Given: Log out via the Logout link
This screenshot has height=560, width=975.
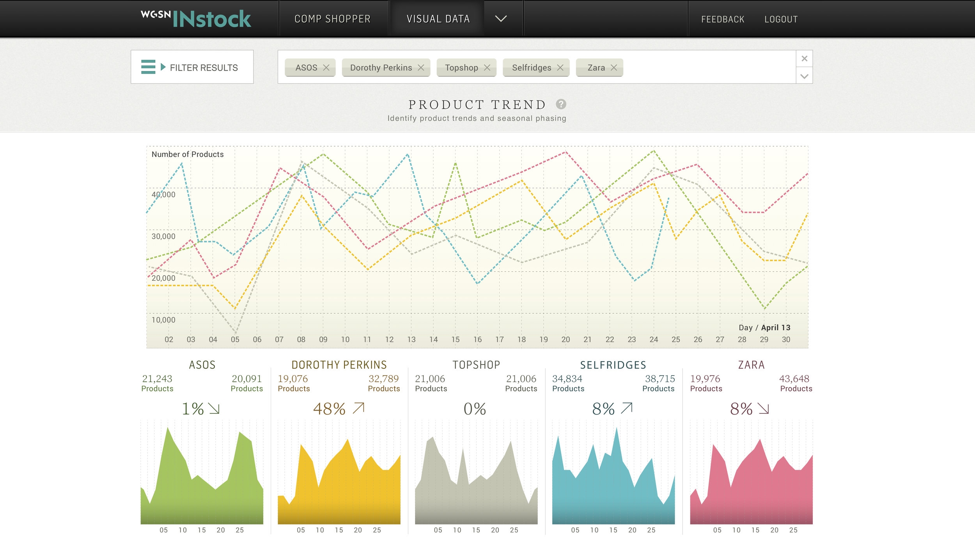Looking at the screenshot, I should (x=781, y=19).
